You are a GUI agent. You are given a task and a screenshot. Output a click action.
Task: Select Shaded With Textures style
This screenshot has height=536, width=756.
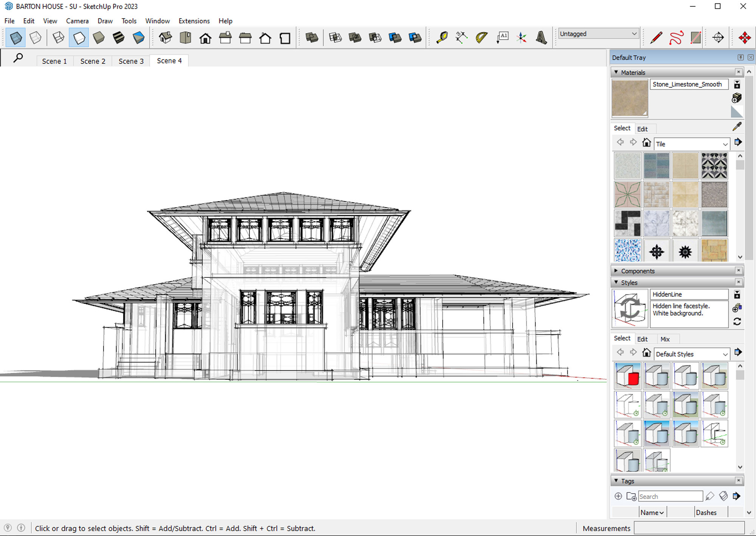[119, 37]
